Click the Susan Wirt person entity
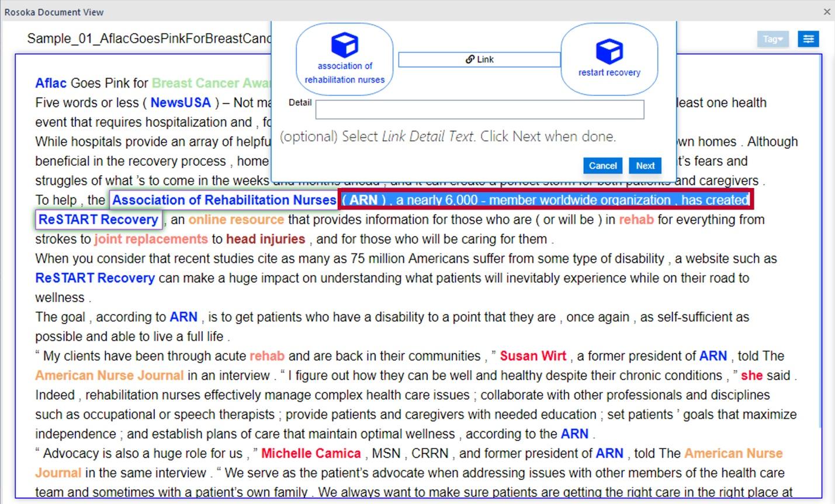The image size is (835, 504). (x=533, y=356)
